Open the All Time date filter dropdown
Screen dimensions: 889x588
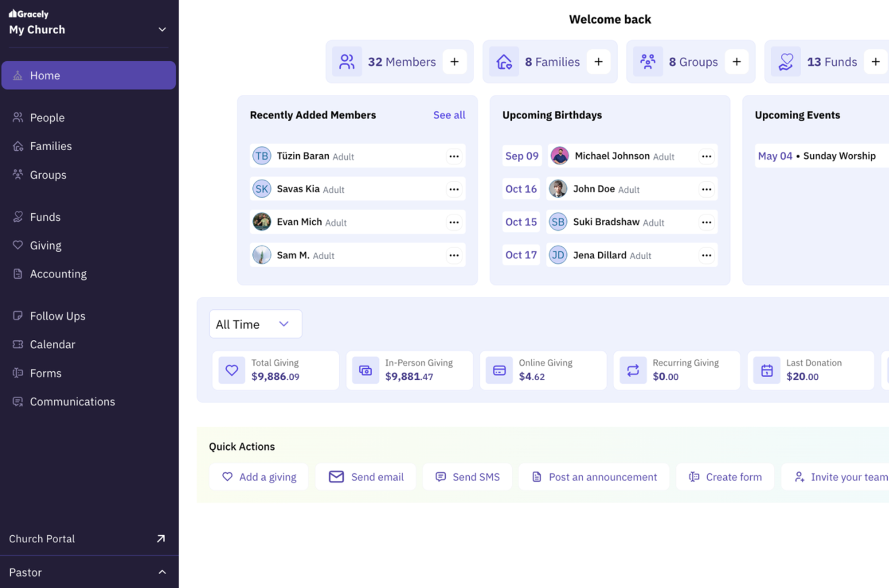(x=255, y=324)
